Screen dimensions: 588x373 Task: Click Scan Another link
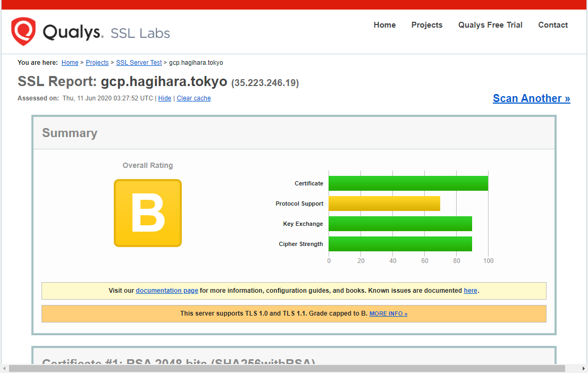point(531,98)
